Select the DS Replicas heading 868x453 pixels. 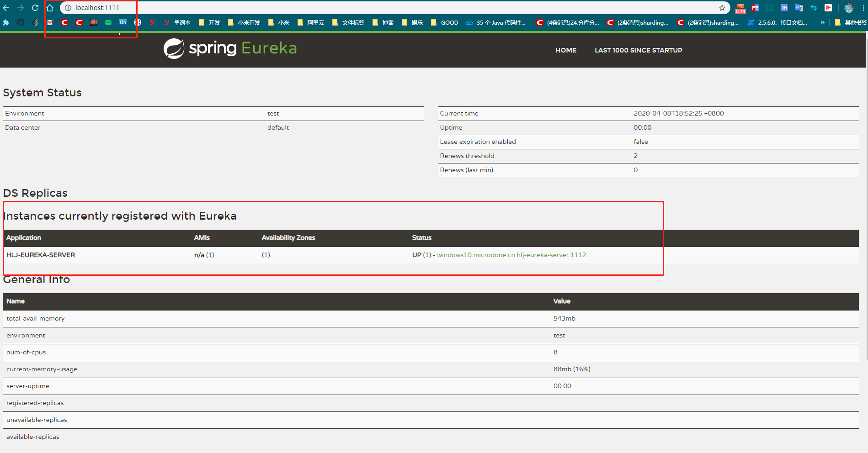[35, 193]
